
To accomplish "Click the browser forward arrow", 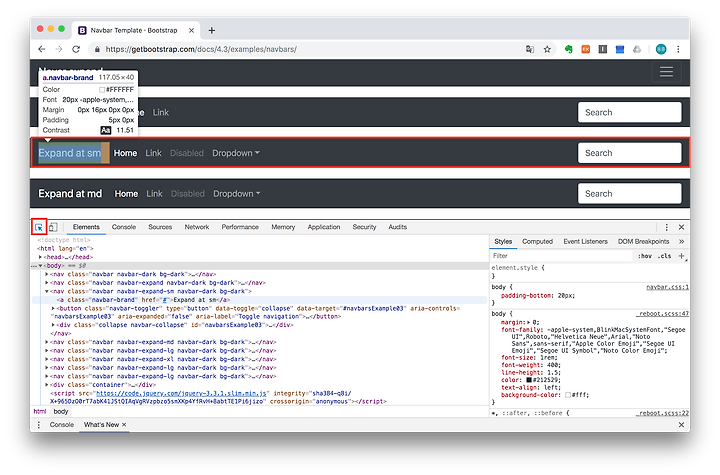I will click(x=59, y=49).
